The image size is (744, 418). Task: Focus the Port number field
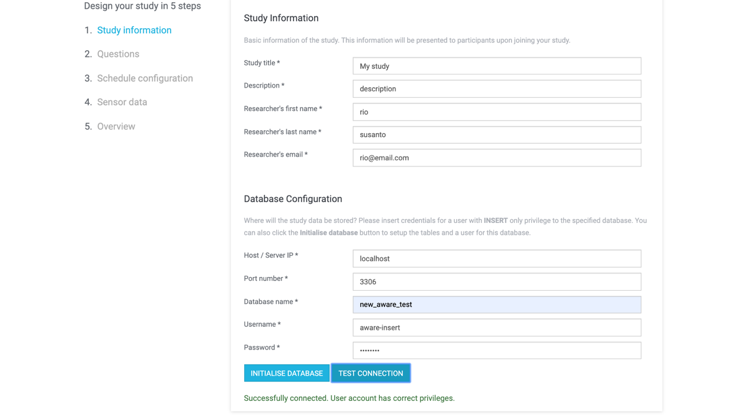(x=497, y=282)
